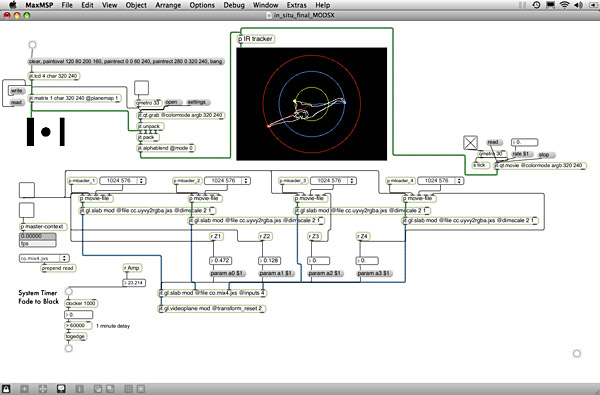Select the jit.qt.movie @colormode argb object

(x=540, y=166)
